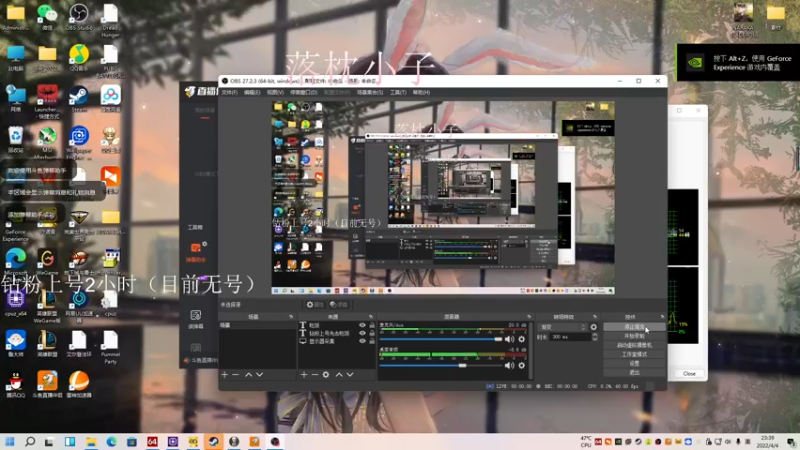Open Baidu Netdisk desktop icon
Viewport: 800px width, 450px height.
pos(110,98)
